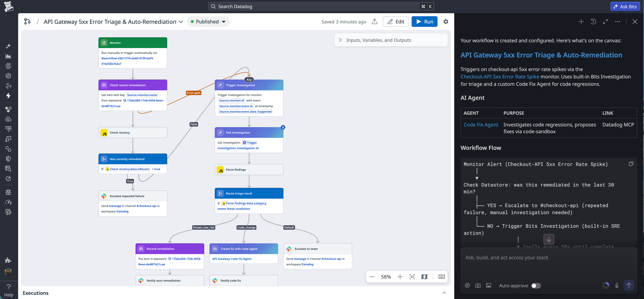Image resolution: width=644 pixels, height=299 pixels.
Task: Toggle the Auto-approve switch
Action: pyautogui.click(x=536, y=286)
